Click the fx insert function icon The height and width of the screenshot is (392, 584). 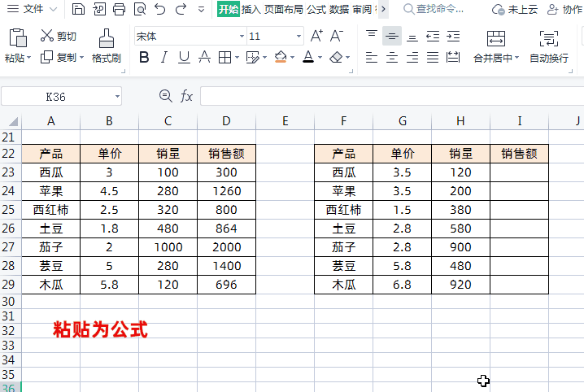tap(186, 97)
